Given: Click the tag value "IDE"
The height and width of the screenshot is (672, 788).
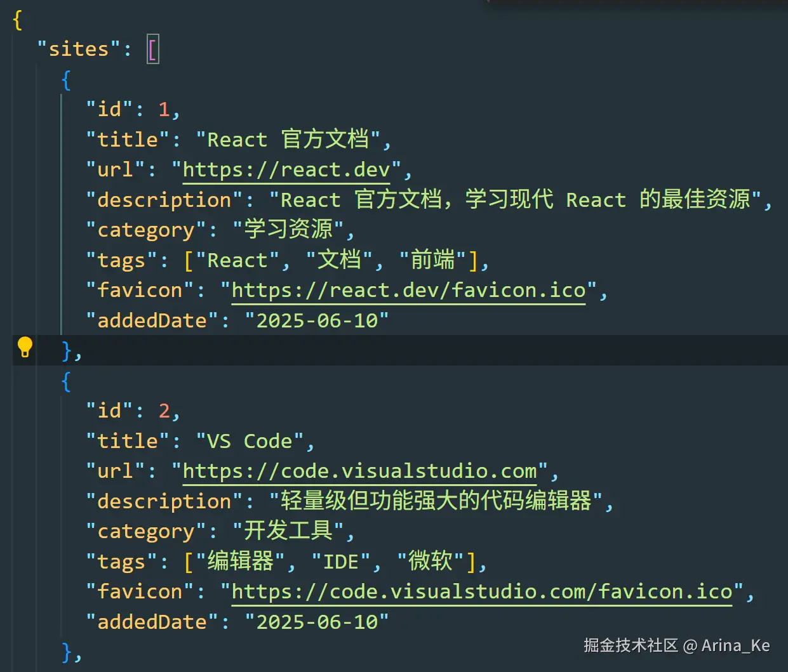Looking at the screenshot, I should click(x=342, y=562).
